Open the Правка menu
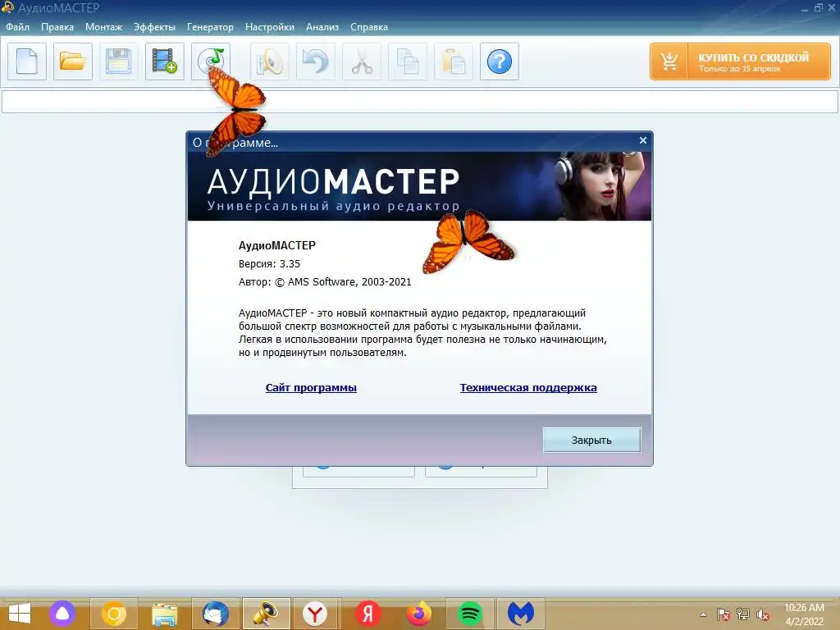Viewport: 840px width, 630px height. tap(57, 27)
